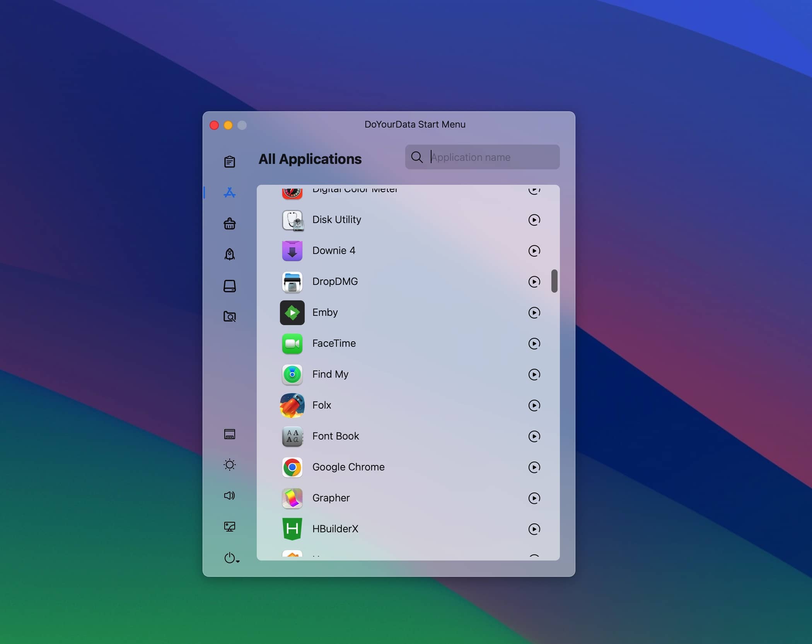
Task: Select the Emby name text
Action: (x=325, y=312)
